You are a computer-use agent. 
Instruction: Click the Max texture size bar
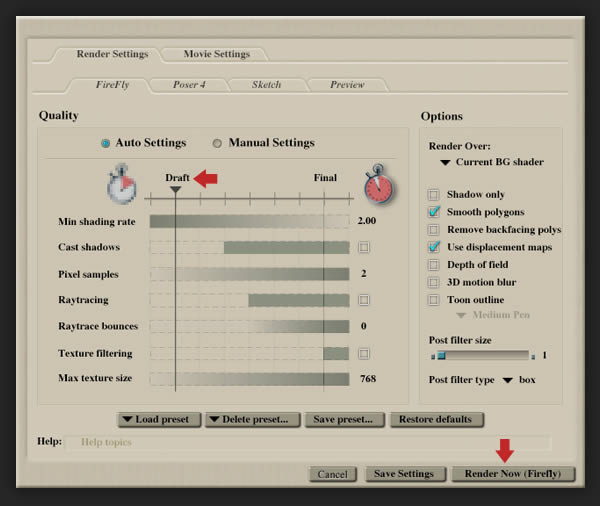pos(249,379)
